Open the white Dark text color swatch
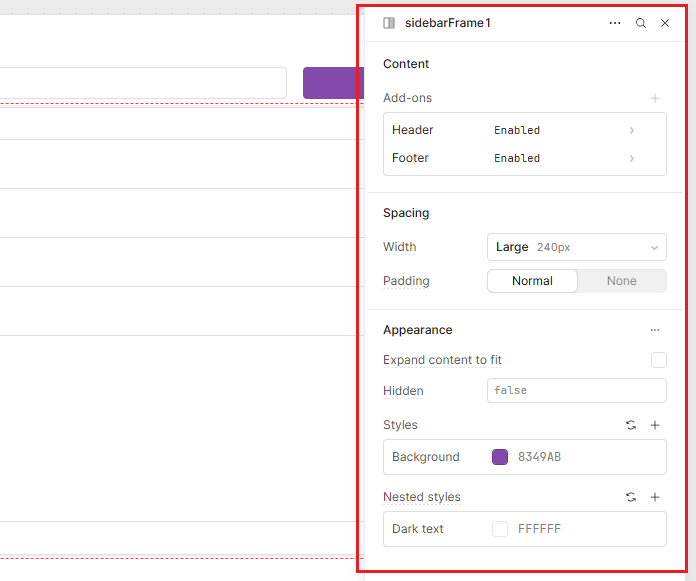696x581 pixels. 500,529
